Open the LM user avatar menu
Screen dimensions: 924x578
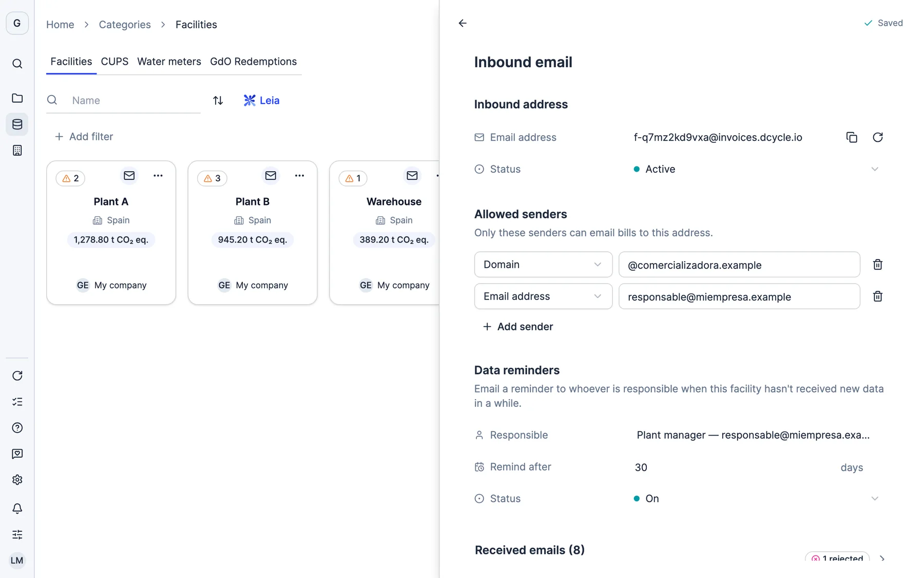coord(17,561)
